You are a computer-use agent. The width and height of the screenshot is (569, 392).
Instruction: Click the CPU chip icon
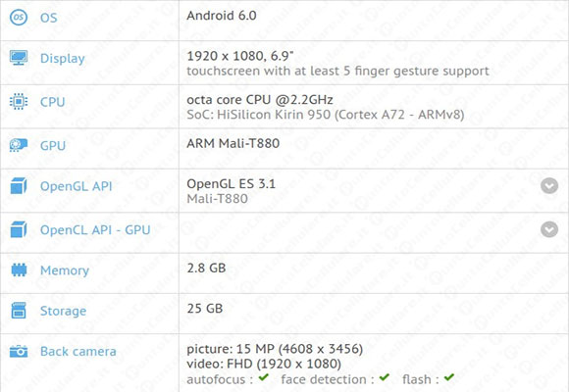point(19,102)
